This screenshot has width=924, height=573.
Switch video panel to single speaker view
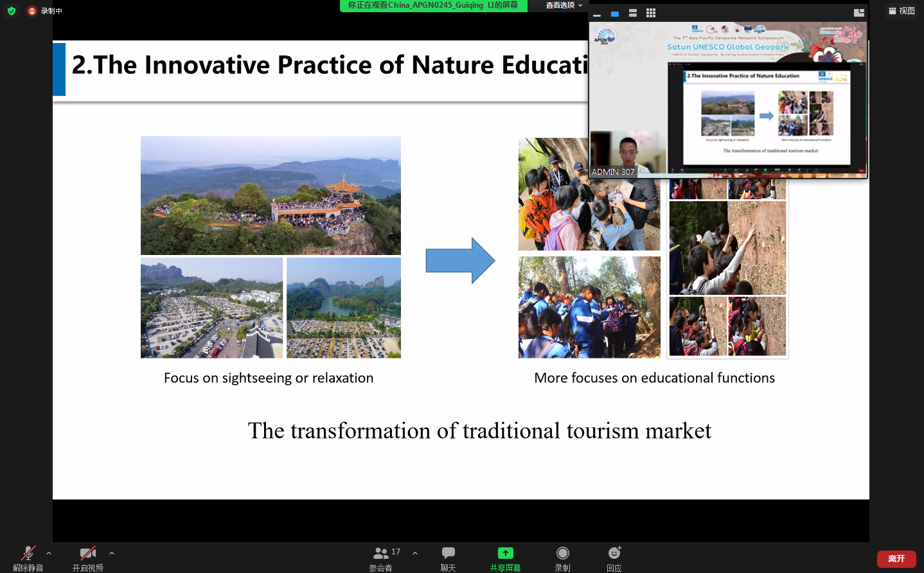pyautogui.click(x=615, y=13)
